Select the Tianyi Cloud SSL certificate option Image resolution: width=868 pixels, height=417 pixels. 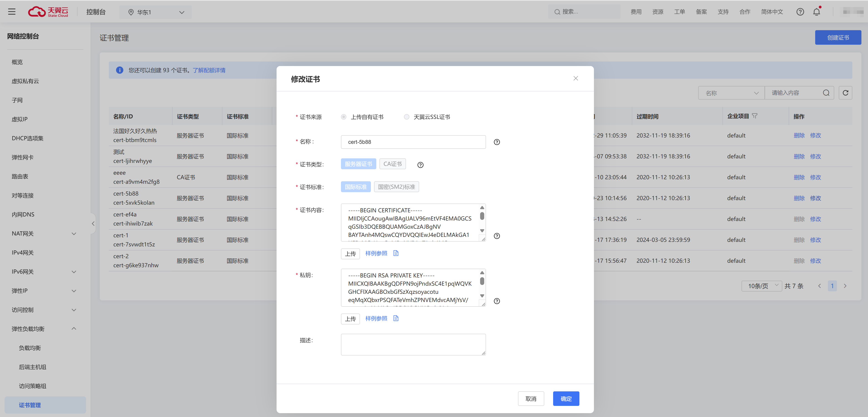click(407, 117)
